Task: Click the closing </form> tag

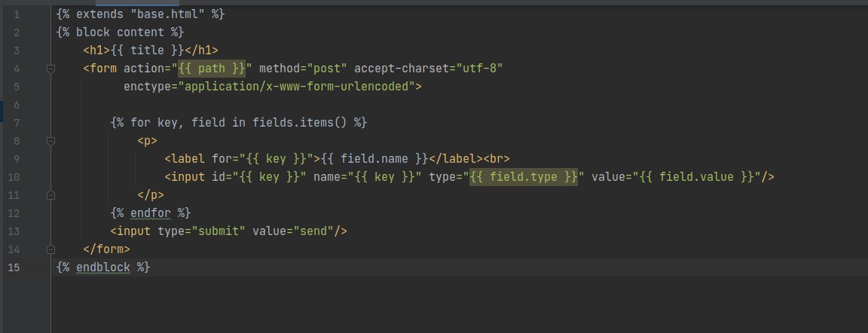Action: click(x=107, y=249)
